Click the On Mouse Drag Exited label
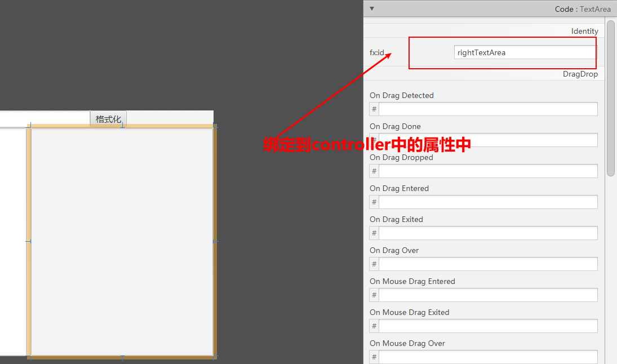Viewport: 617px width, 364px height. [409, 313]
